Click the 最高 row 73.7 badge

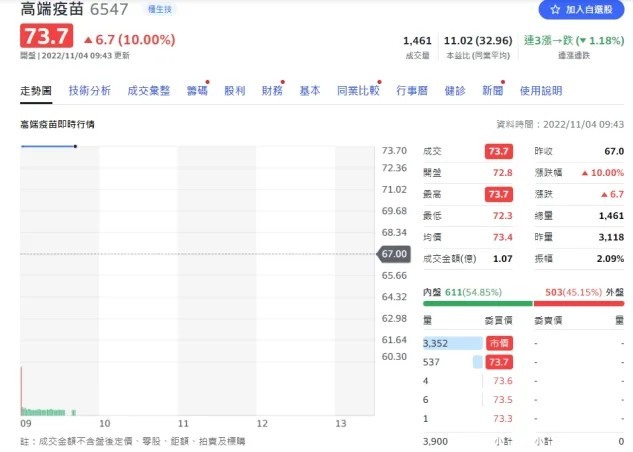[x=499, y=194]
